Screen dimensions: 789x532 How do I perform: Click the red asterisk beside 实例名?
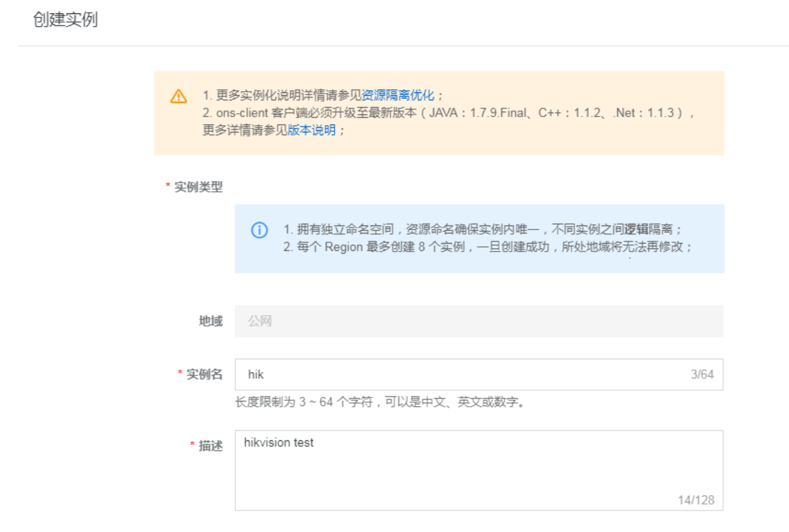tap(181, 370)
